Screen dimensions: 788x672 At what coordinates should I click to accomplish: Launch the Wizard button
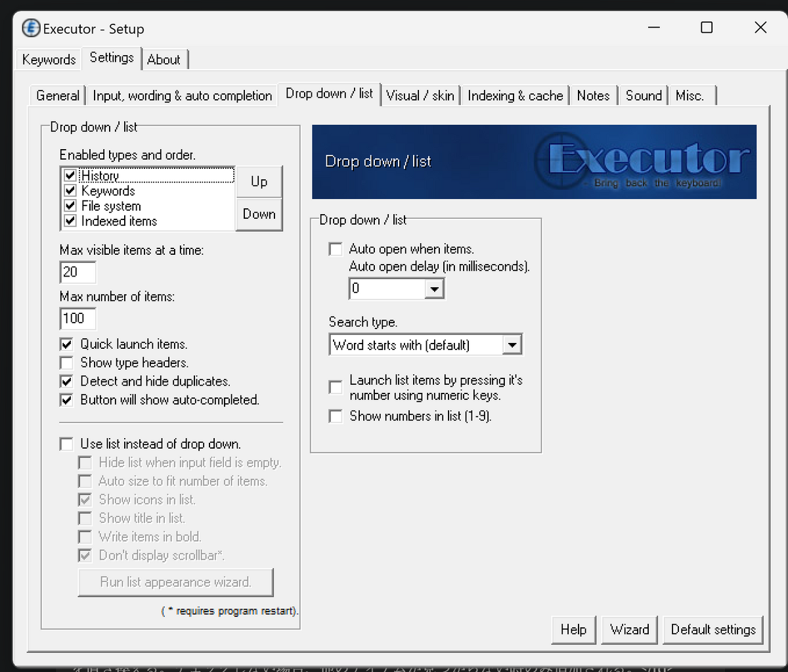point(630,629)
